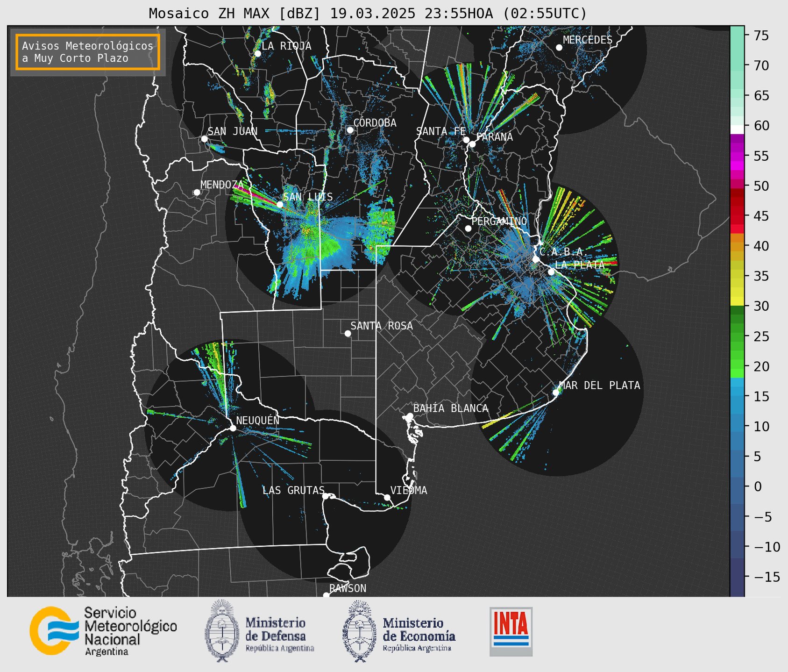The height and width of the screenshot is (672, 788).
Task: Click the LA RIOJA city marker
Action: point(257,54)
